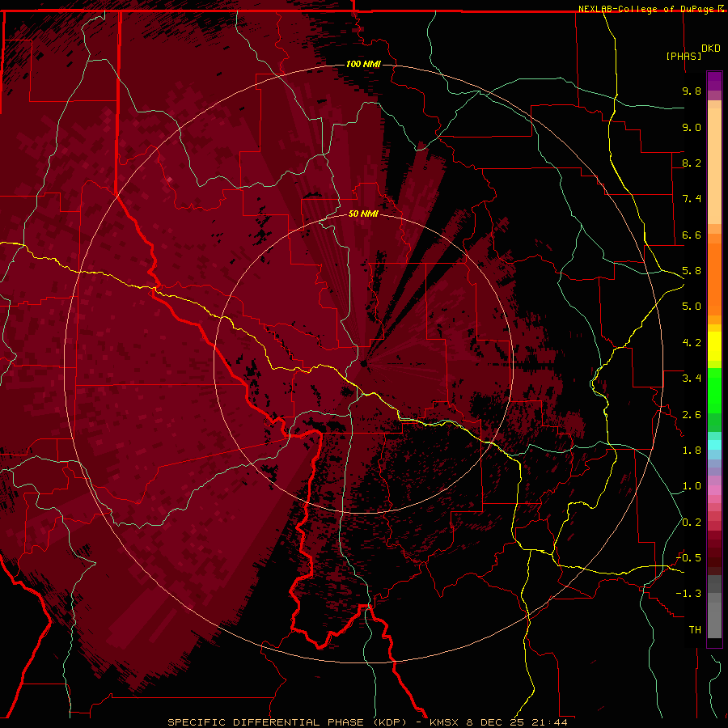Pick the orange section of color bar
The height and width of the screenshot is (728, 728).
coord(714,278)
